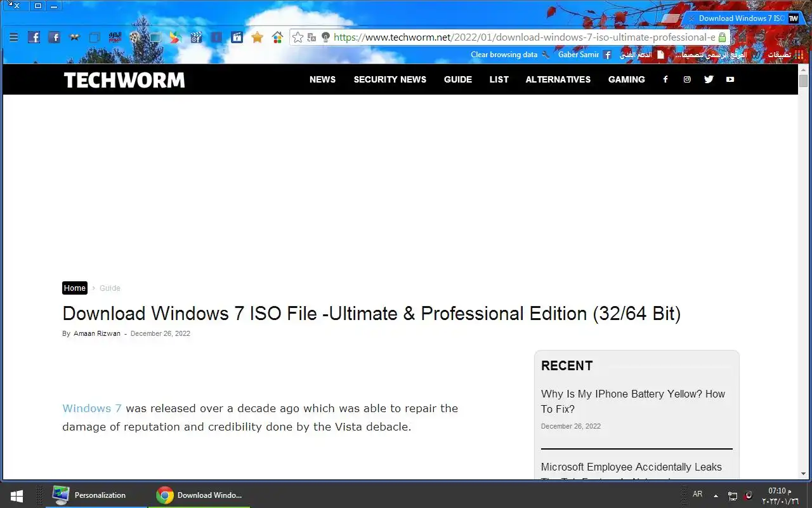Click the green padlock security icon

tap(722, 37)
